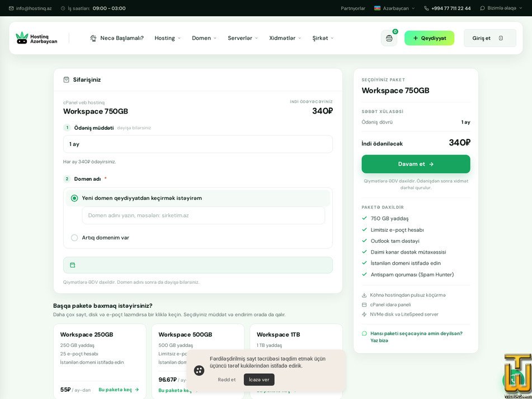The width and height of the screenshot is (532, 399).
Task: Click the clock icon beside İş saatları
Action: pyautogui.click(x=63, y=8)
